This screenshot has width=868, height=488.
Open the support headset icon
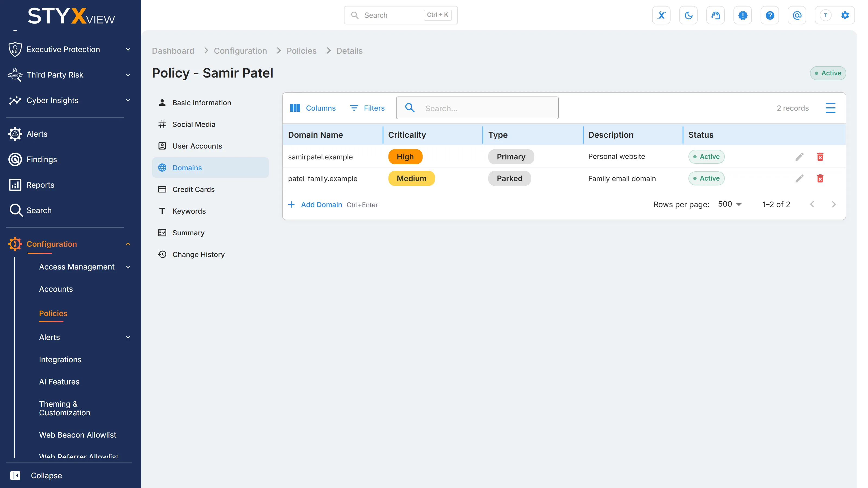pyautogui.click(x=715, y=15)
